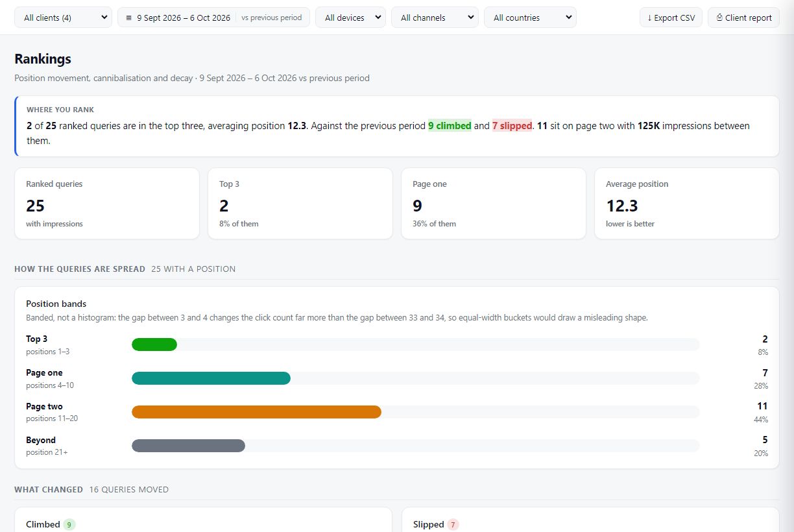
Task: Click the Climbed panel header
Action: pyautogui.click(x=43, y=524)
